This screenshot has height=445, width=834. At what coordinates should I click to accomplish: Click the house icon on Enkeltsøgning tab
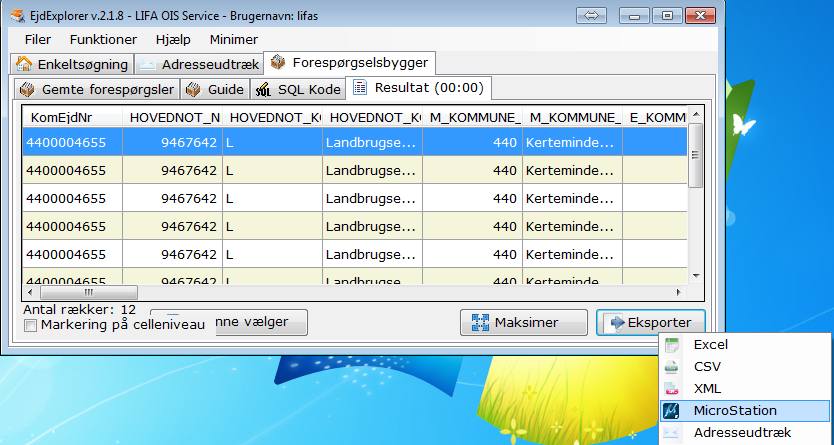[x=23, y=64]
